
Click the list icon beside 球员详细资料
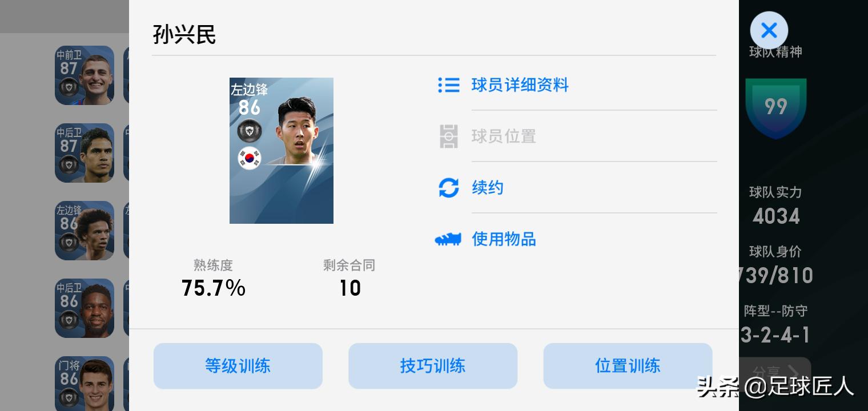449,85
